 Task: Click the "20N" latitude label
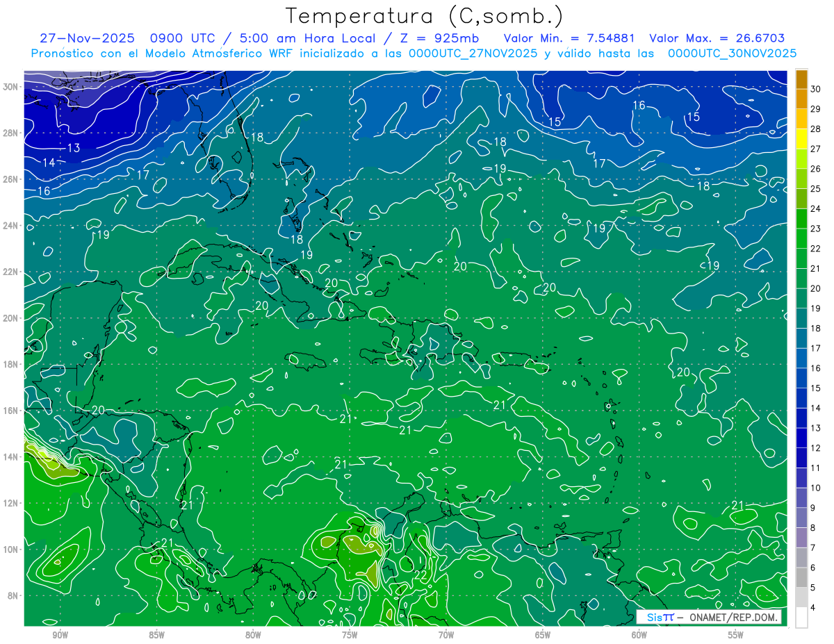point(11,318)
